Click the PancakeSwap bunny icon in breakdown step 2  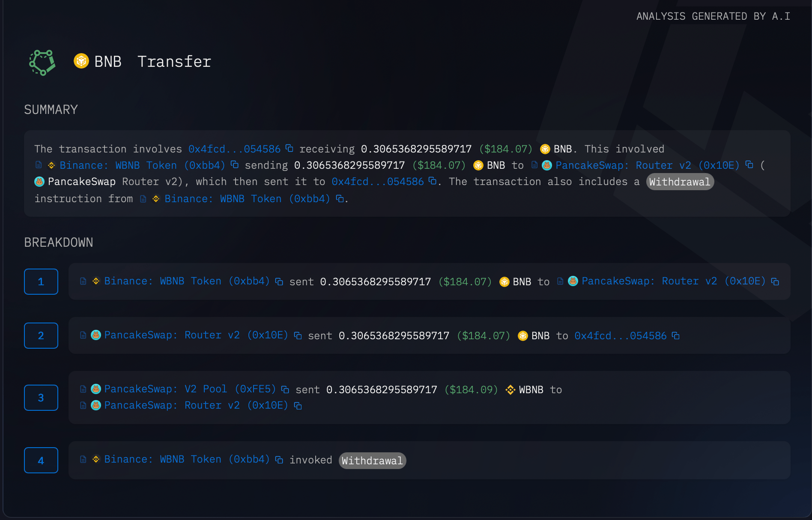point(96,335)
